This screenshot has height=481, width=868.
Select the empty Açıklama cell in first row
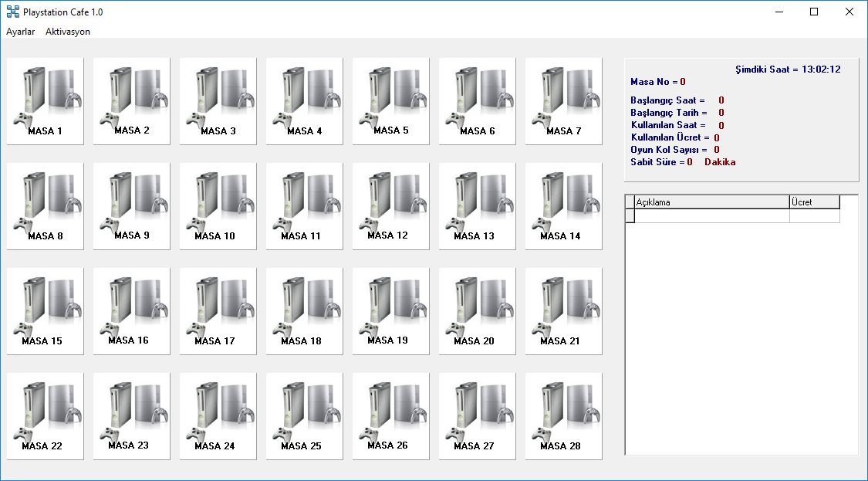712,216
